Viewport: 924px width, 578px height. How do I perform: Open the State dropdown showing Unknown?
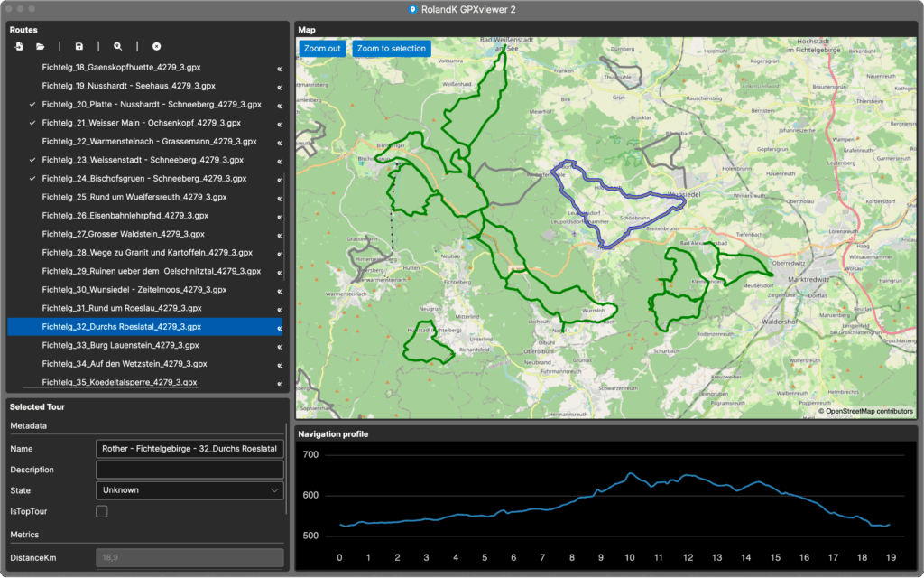[x=189, y=490]
